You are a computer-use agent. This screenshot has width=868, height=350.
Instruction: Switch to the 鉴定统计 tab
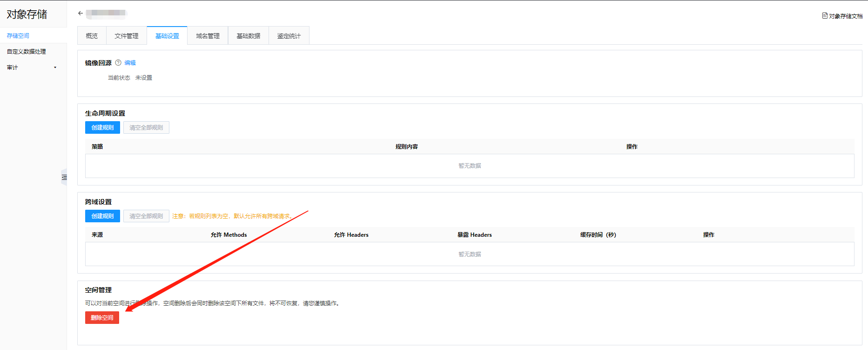coord(289,36)
